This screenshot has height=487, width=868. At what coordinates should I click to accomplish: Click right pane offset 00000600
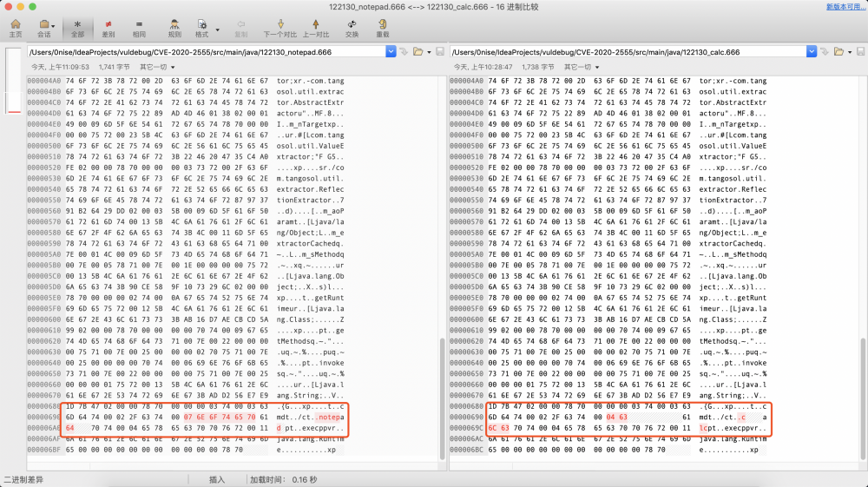(x=466, y=319)
